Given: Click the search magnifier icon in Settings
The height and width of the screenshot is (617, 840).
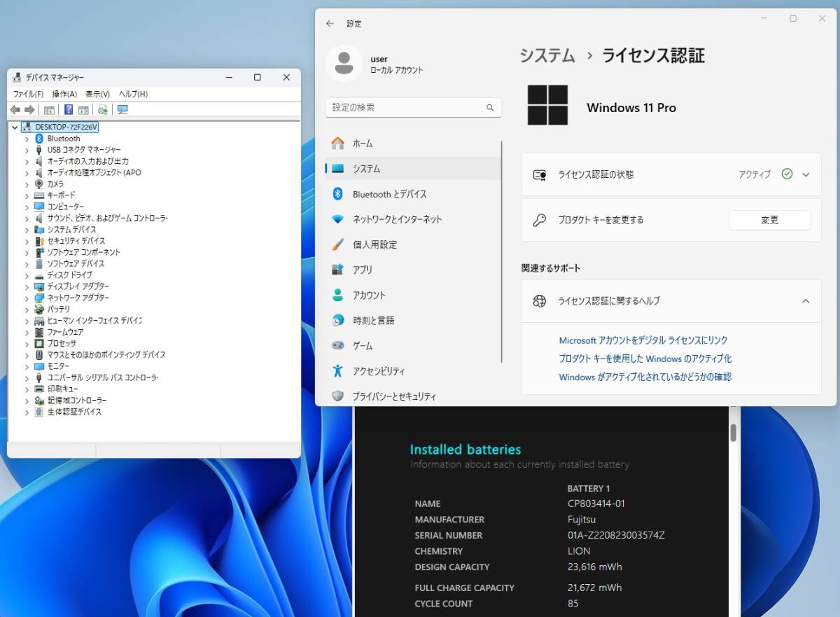Looking at the screenshot, I should [x=490, y=108].
